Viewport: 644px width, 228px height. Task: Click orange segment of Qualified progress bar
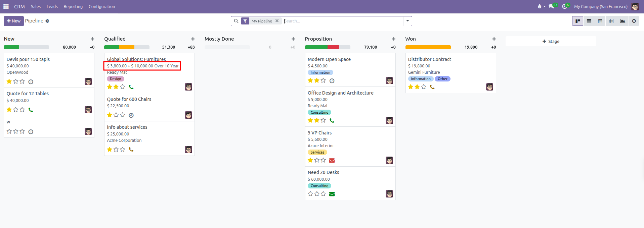tap(127, 47)
